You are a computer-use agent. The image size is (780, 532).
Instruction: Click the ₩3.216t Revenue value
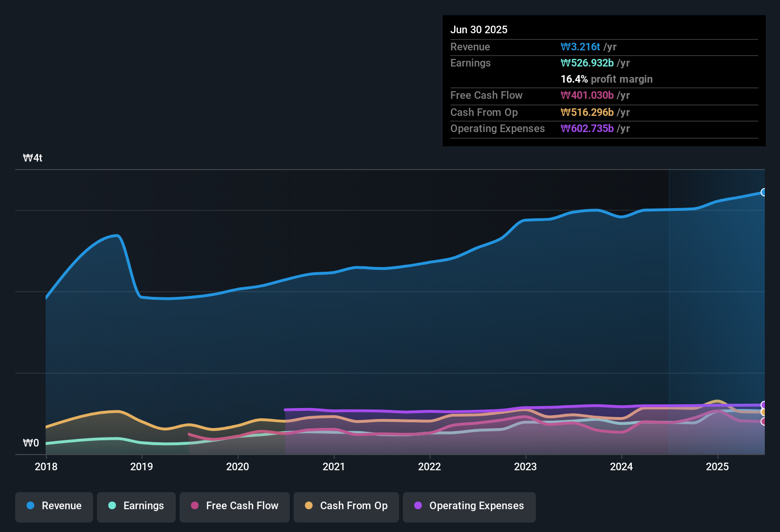(580, 47)
